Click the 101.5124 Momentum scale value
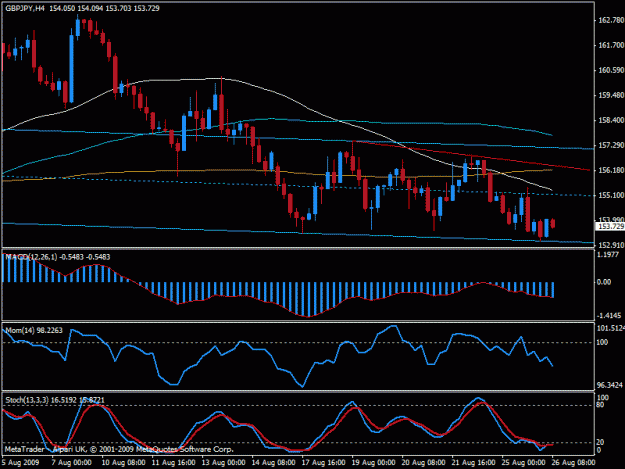The width and height of the screenshot is (625, 469). coord(611,328)
